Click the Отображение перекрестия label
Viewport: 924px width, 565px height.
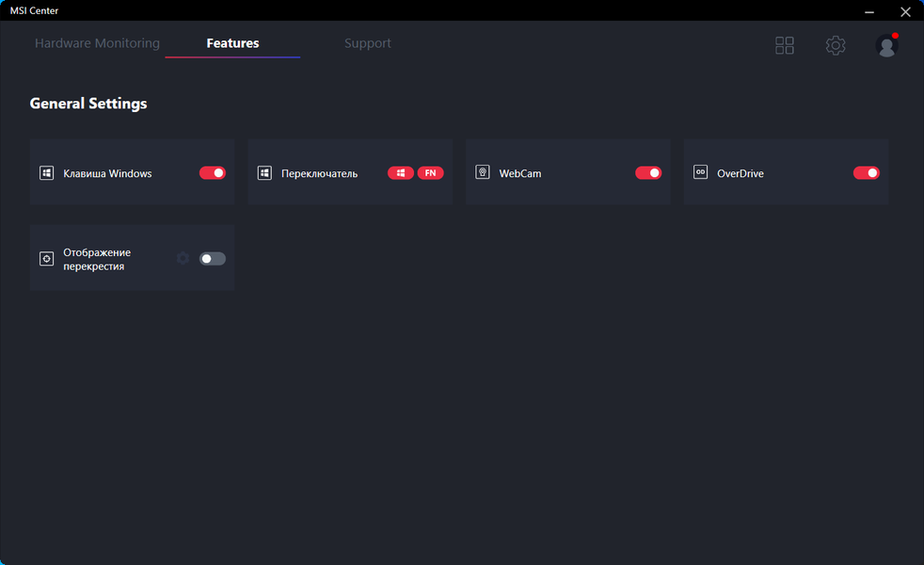pyautogui.click(x=97, y=259)
